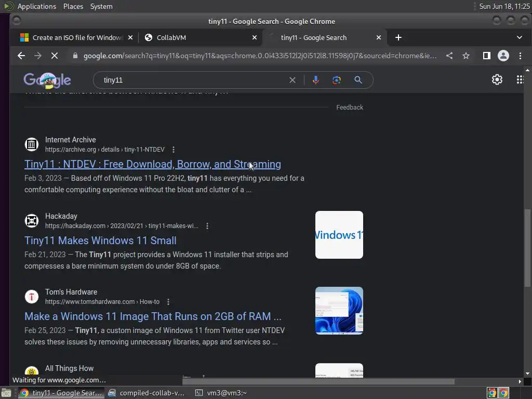Screen dimensions: 532x399
Task: Open the Applications menu
Action: tap(37, 6)
